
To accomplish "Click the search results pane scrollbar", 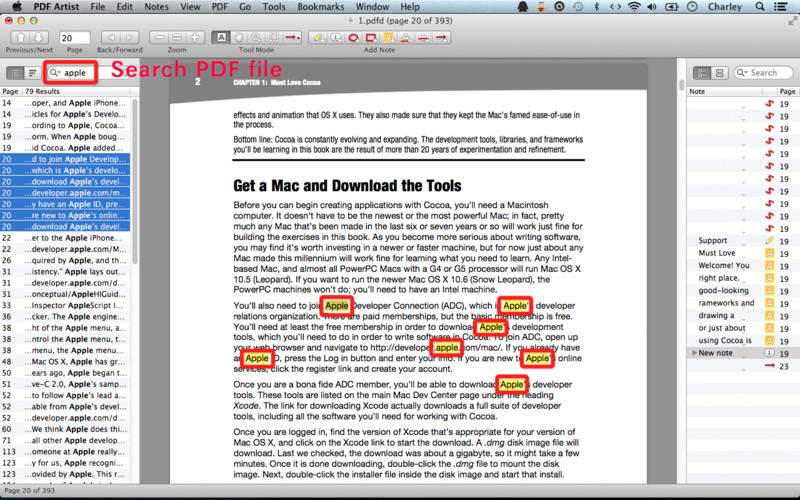I will click(x=135, y=181).
